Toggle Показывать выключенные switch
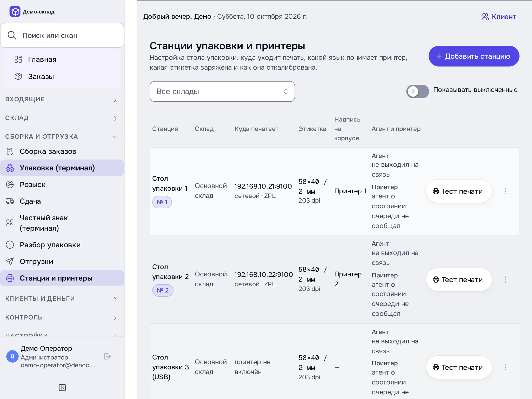The image size is (532, 399). click(x=417, y=91)
